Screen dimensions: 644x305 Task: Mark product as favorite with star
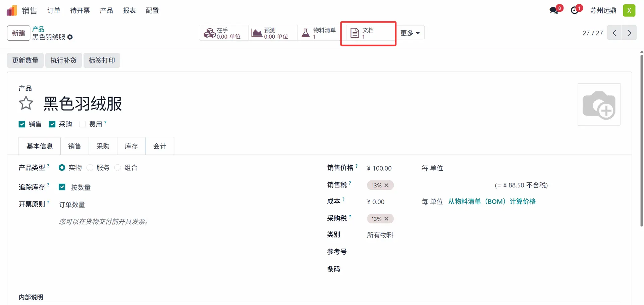coord(26,103)
